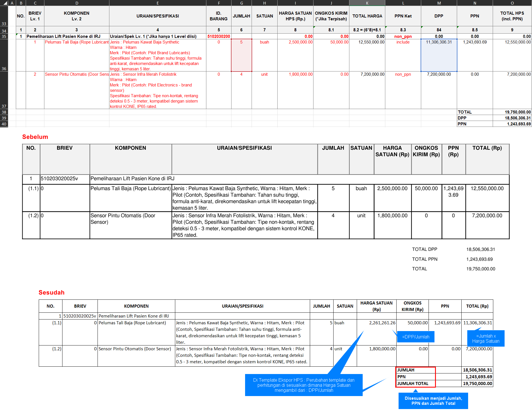
Task: Select the 'Disesuaikan menjadi Jumlah' callout
Action: (x=433, y=401)
